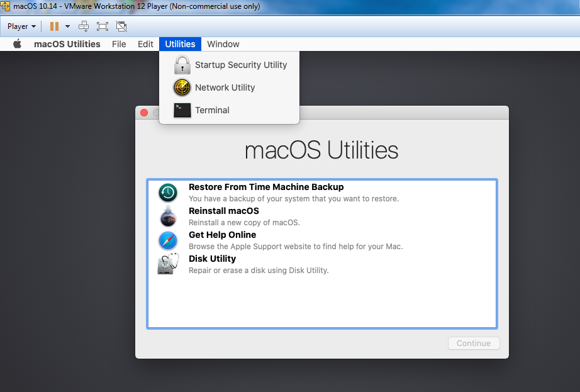This screenshot has height=392, width=580.
Task: Toggle VMware Unity mode icon
Action: (x=121, y=26)
